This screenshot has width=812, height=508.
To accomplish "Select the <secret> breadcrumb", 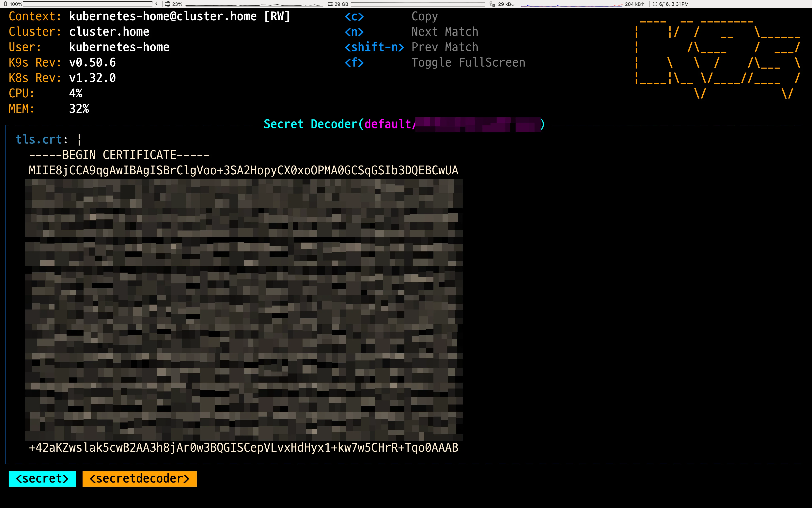I will click(x=42, y=478).
